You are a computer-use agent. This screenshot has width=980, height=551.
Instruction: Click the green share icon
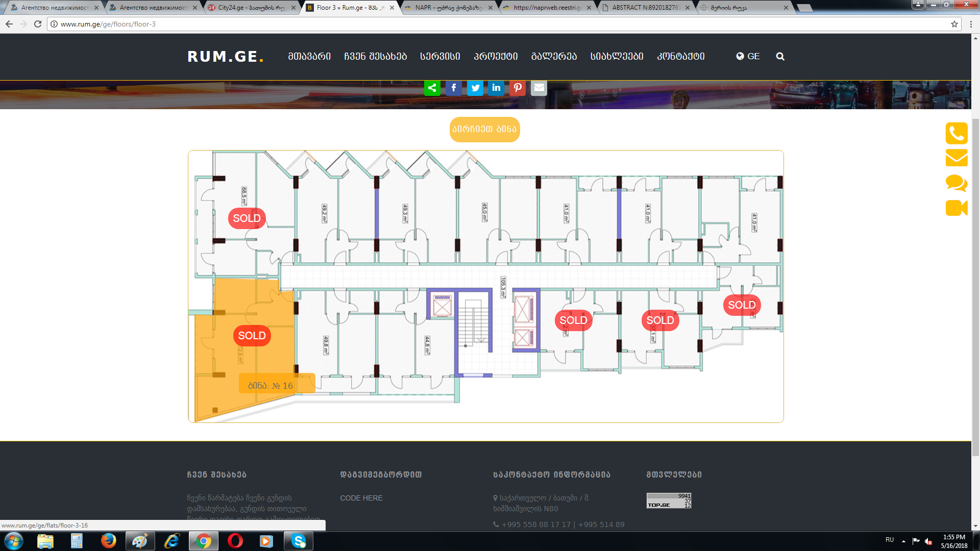(432, 88)
